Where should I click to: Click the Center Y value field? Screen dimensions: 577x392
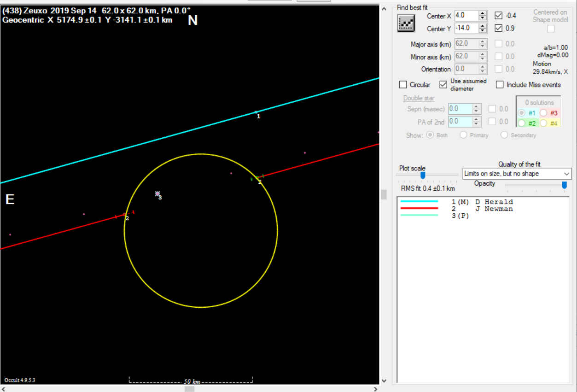click(466, 28)
